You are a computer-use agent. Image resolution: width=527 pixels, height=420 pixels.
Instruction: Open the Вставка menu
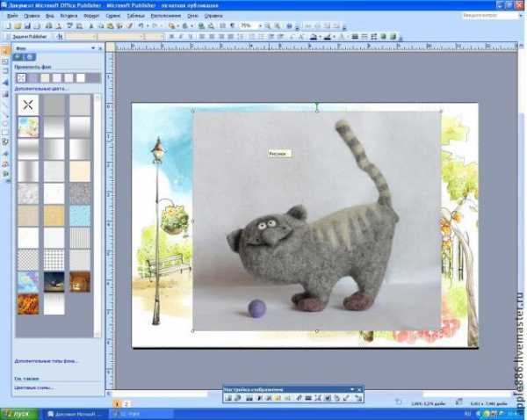point(69,16)
